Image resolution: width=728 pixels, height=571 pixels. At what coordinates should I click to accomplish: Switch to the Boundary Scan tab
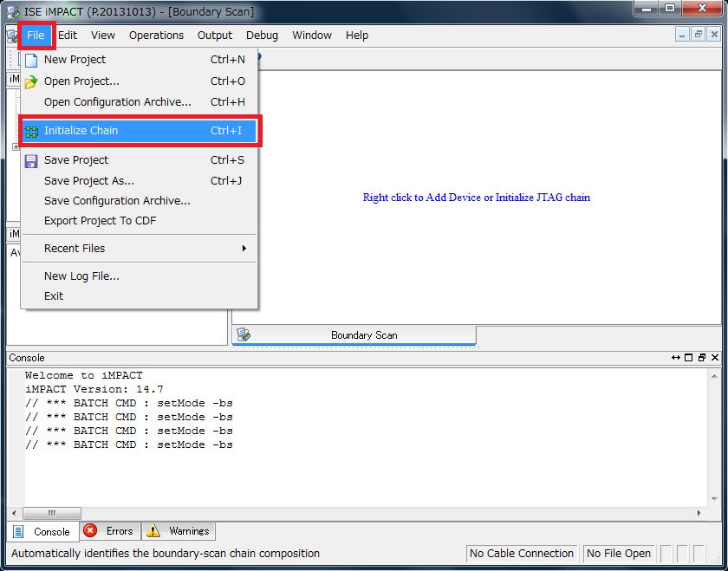[354, 334]
